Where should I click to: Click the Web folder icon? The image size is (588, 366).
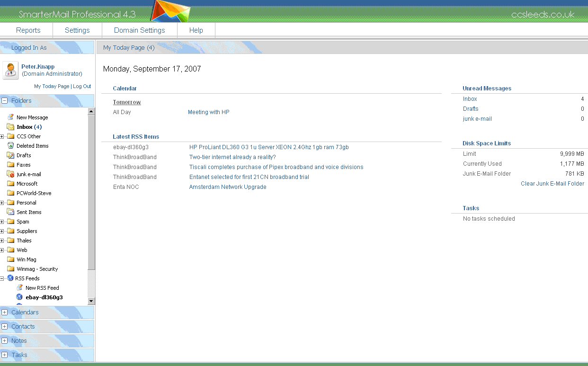(x=10, y=250)
